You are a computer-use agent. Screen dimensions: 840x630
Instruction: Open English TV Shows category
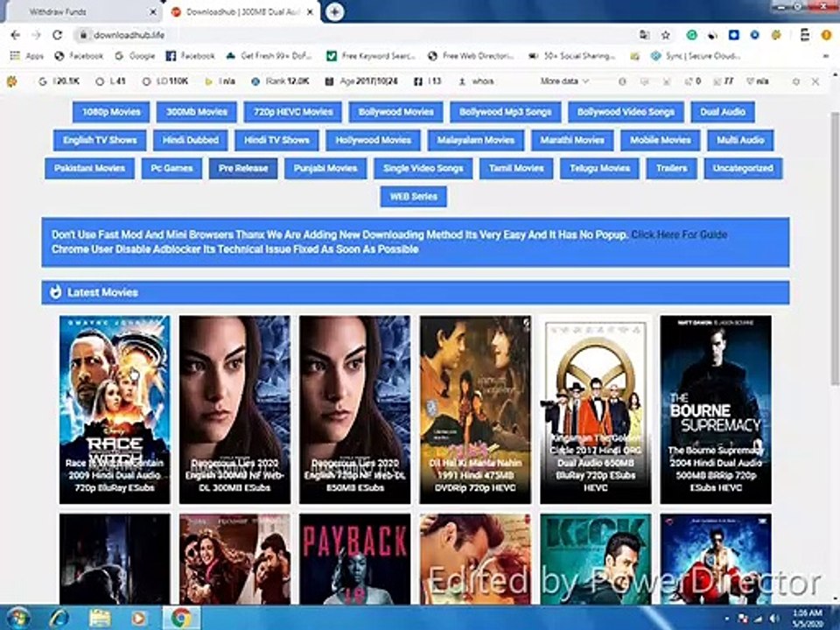tap(100, 140)
